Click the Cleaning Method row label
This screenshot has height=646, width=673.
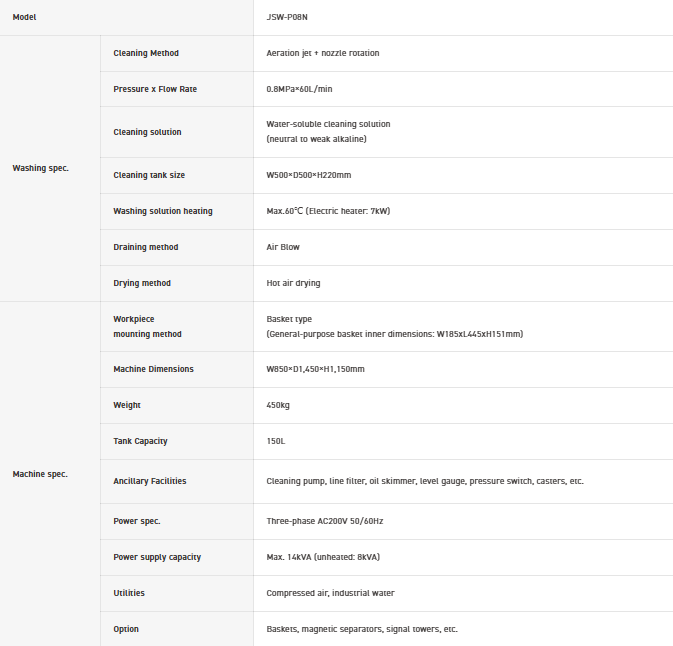[x=146, y=53]
